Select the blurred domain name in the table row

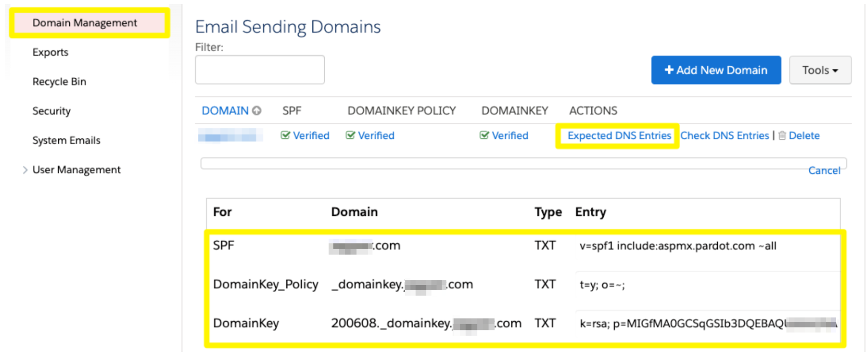pyautogui.click(x=230, y=136)
